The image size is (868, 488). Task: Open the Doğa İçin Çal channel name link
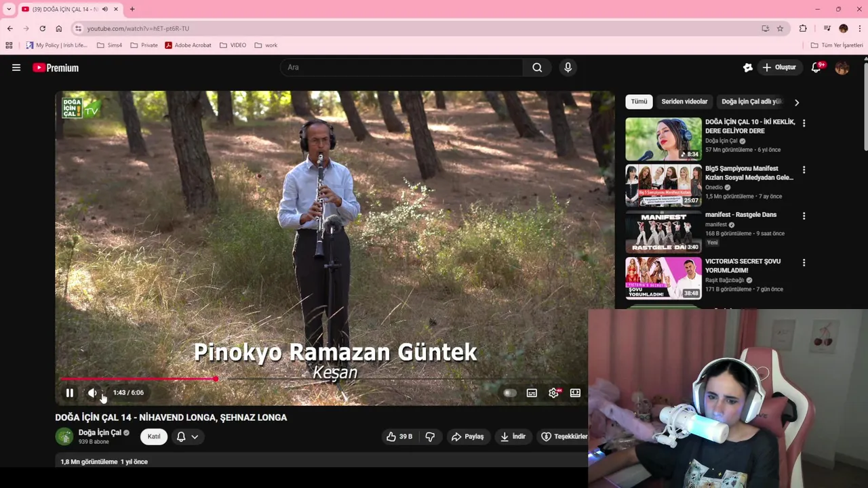[100, 432]
